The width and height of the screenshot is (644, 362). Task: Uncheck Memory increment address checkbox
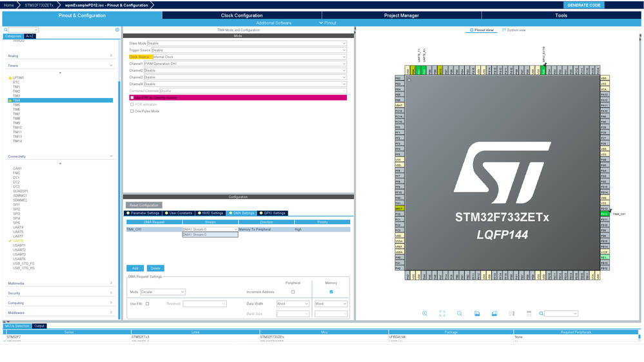click(331, 292)
